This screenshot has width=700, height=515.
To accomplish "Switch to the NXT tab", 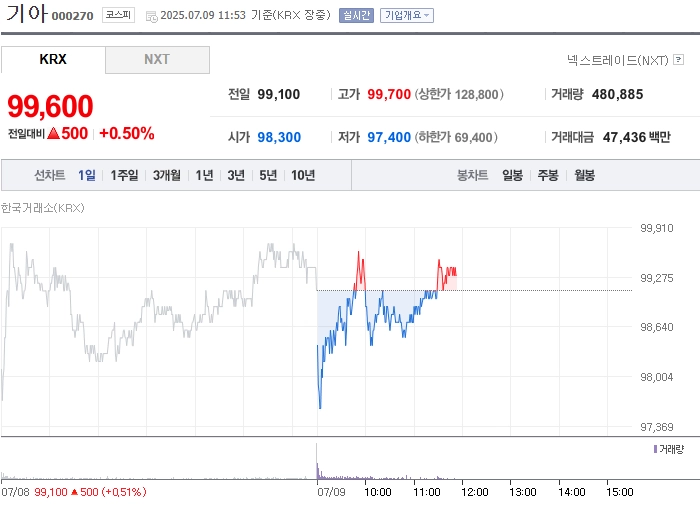I will (157, 59).
